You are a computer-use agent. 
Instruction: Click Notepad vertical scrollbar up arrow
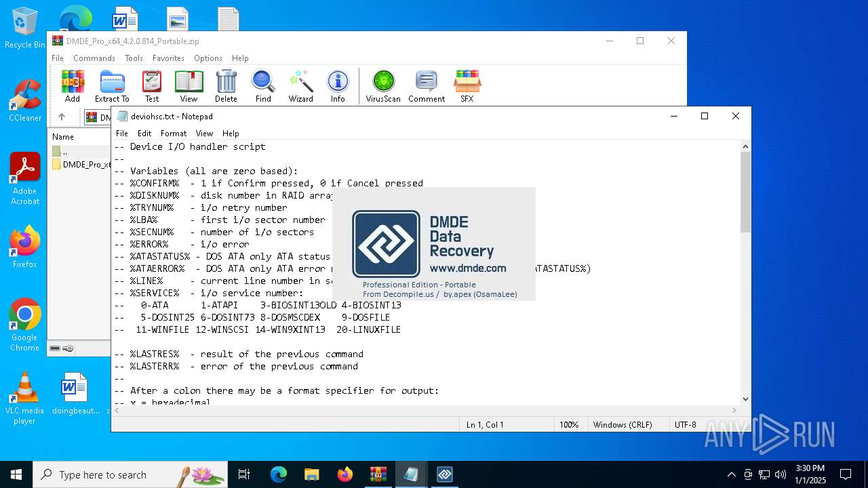tap(745, 146)
